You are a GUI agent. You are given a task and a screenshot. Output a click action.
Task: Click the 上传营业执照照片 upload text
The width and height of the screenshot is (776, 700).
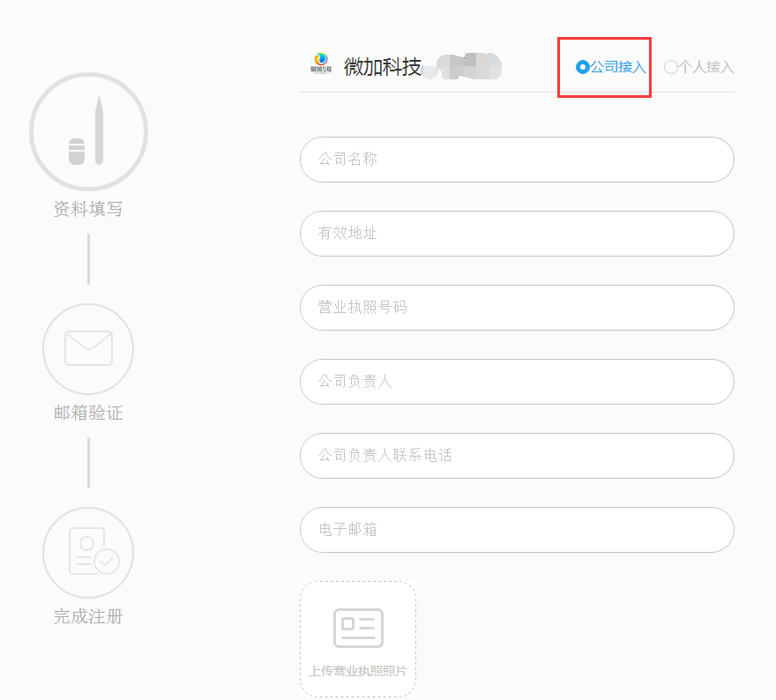pyautogui.click(x=358, y=671)
